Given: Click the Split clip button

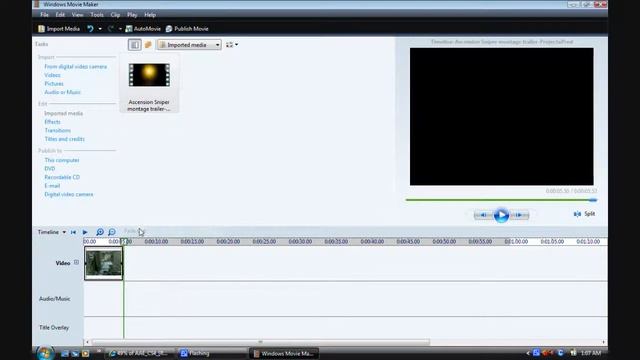Looking at the screenshot, I should click(584, 214).
